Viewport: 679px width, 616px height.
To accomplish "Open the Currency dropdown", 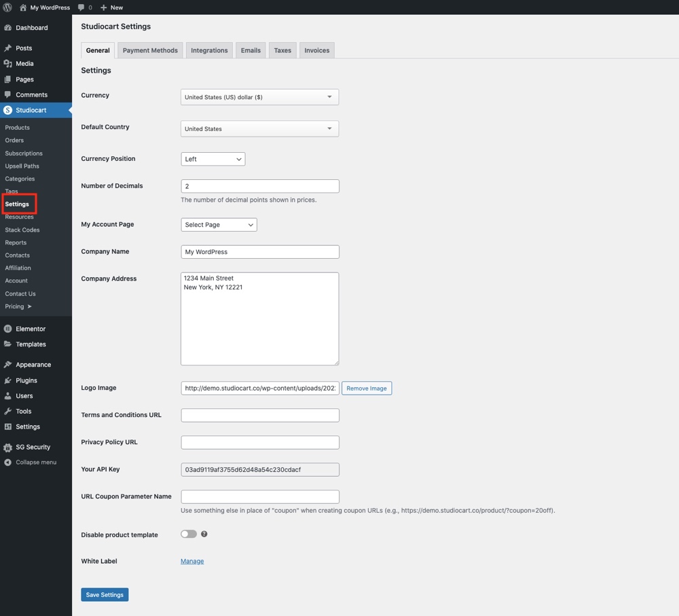I will tap(259, 97).
